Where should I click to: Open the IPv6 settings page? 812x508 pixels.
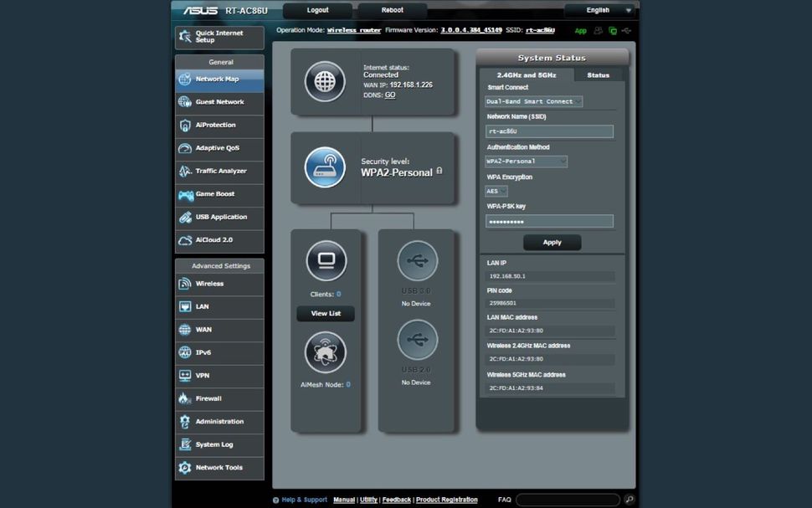click(x=219, y=352)
